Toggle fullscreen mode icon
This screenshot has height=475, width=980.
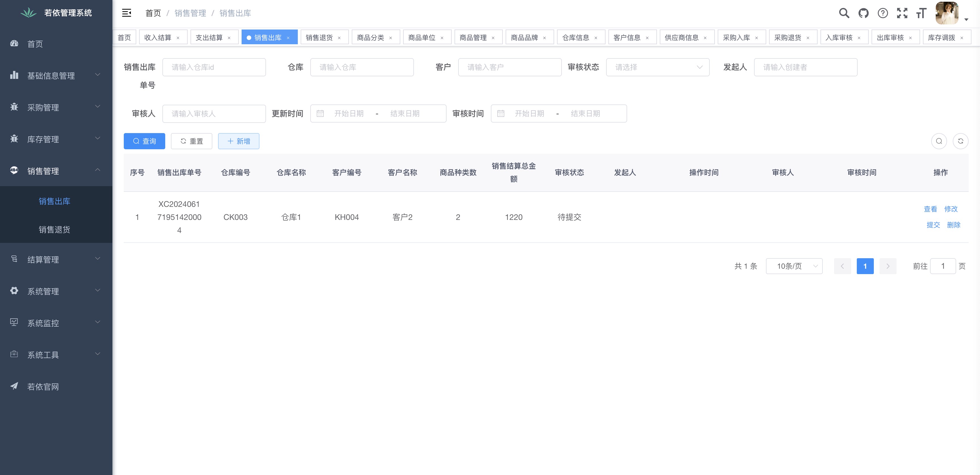click(902, 13)
